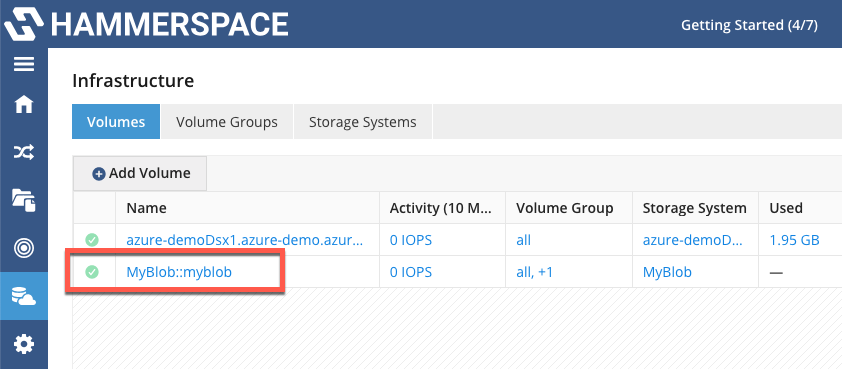The width and height of the screenshot is (842, 369).
Task: Click the Add Volume button
Action: coord(140,173)
